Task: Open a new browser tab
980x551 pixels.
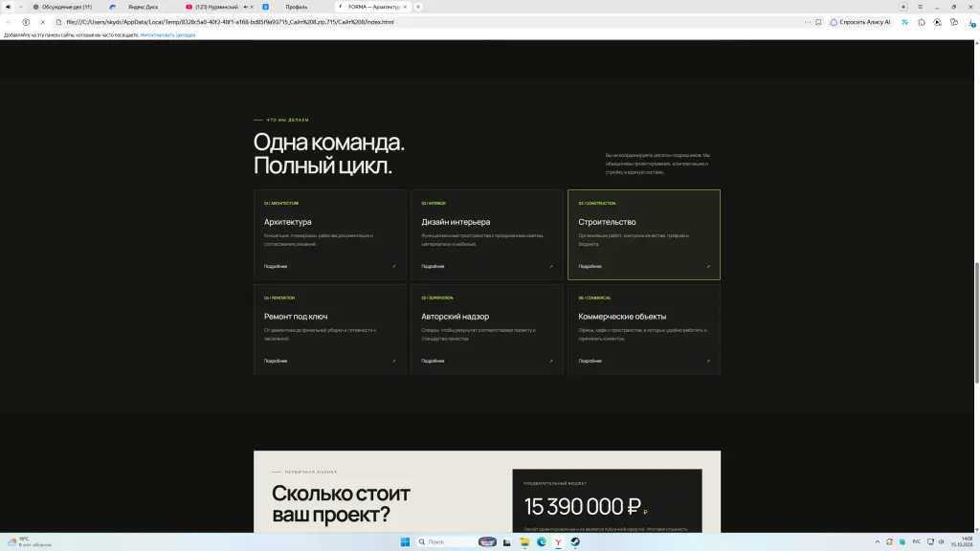Action: coord(418,7)
